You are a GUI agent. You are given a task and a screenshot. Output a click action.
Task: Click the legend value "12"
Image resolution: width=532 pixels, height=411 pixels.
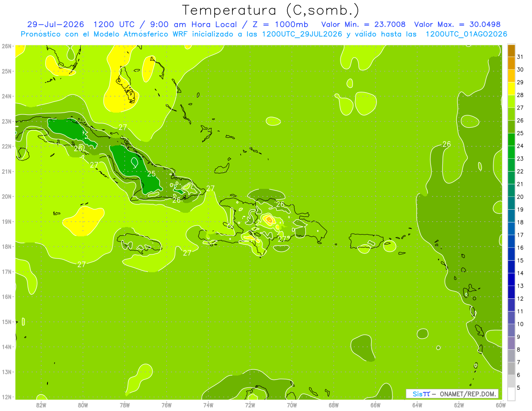coord(520,299)
